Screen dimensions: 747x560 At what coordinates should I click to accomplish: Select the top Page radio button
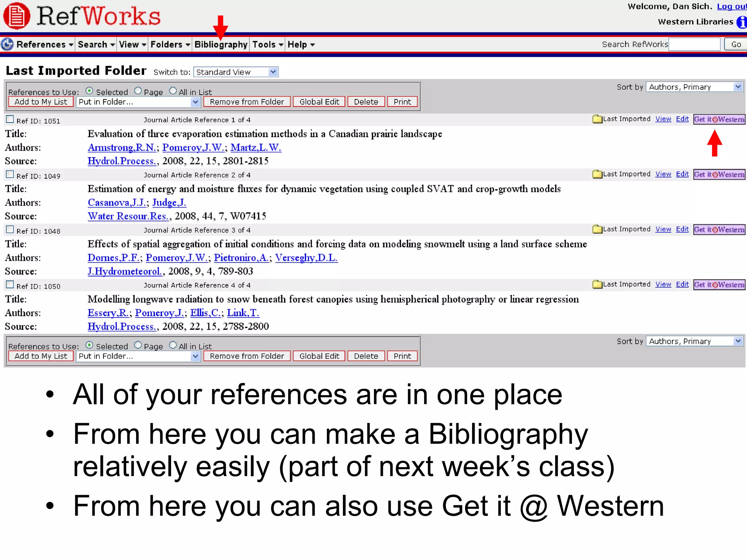pyautogui.click(x=138, y=90)
